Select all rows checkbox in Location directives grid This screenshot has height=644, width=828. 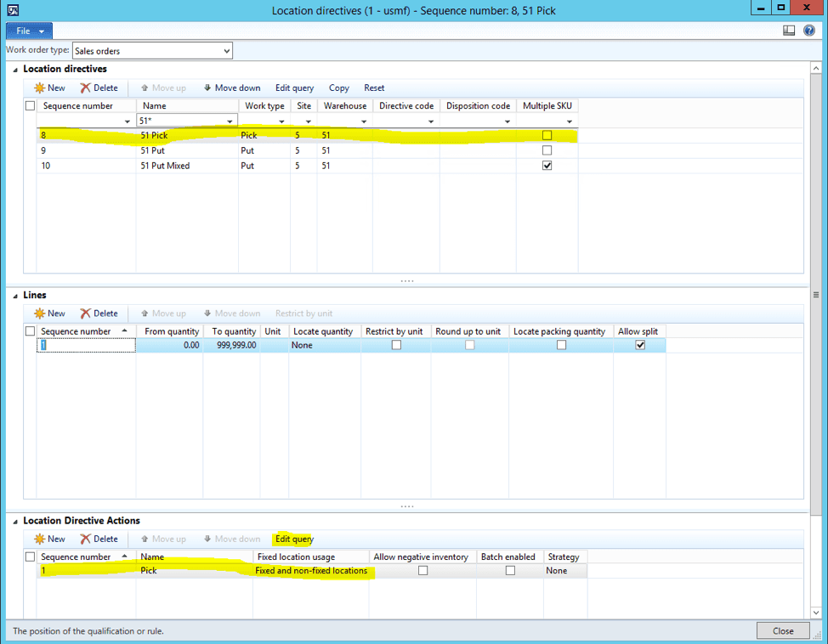pos(30,106)
